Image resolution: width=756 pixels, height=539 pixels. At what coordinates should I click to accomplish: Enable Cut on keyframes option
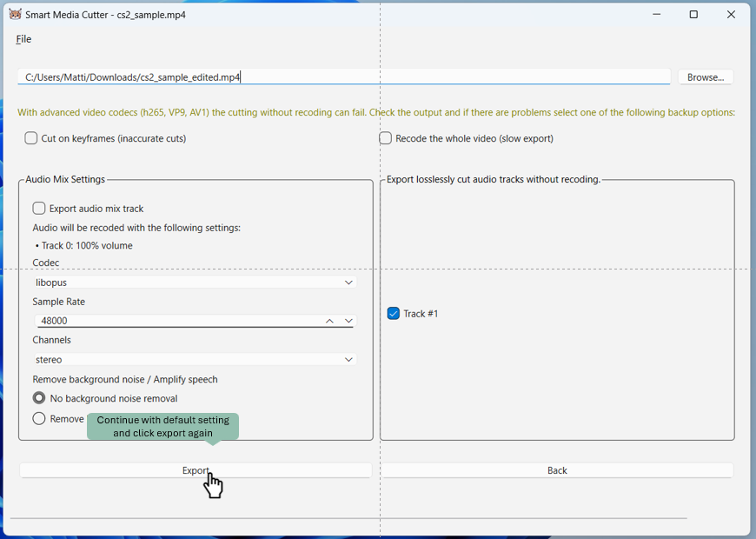click(31, 138)
